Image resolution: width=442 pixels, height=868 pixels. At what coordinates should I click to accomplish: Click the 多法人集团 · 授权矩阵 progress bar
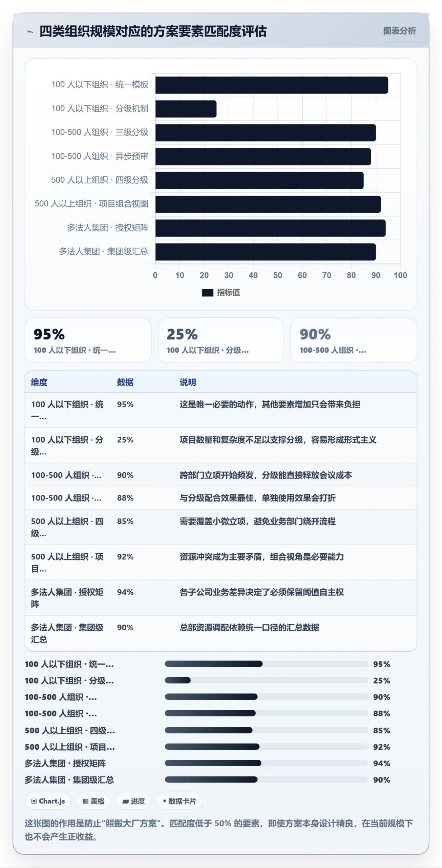pos(266,763)
